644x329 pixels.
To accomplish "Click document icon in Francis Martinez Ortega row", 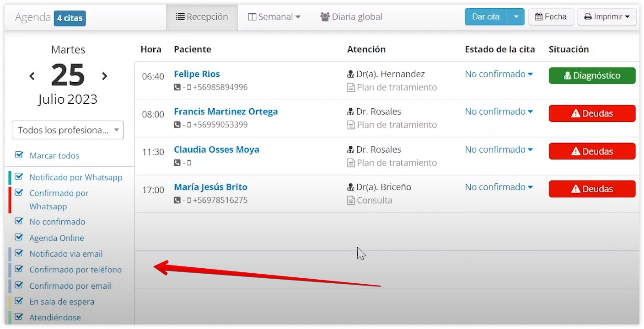I will pyautogui.click(x=351, y=125).
